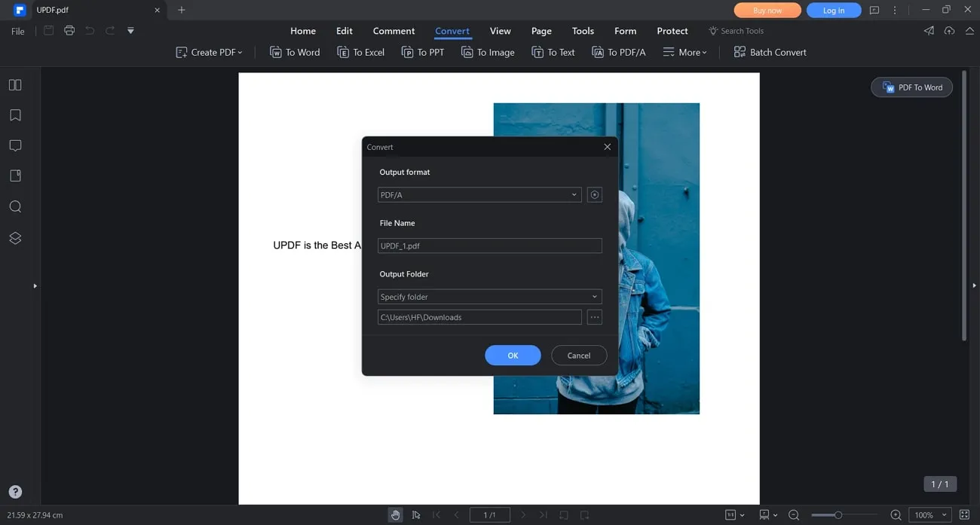This screenshot has height=525, width=980.
Task: Open the Create PDF dropdown
Action: pyautogui.click(x=209, y=52)
